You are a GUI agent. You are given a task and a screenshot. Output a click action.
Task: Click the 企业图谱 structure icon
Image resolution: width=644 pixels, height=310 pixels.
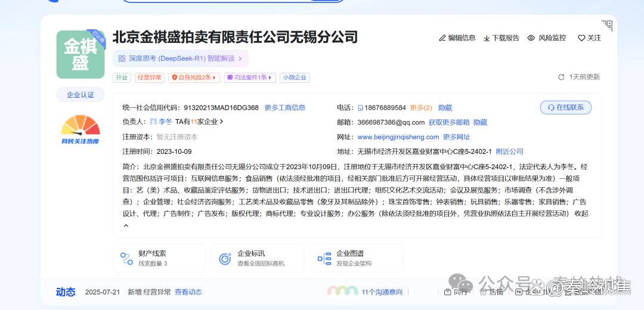[x=324, y=258]
